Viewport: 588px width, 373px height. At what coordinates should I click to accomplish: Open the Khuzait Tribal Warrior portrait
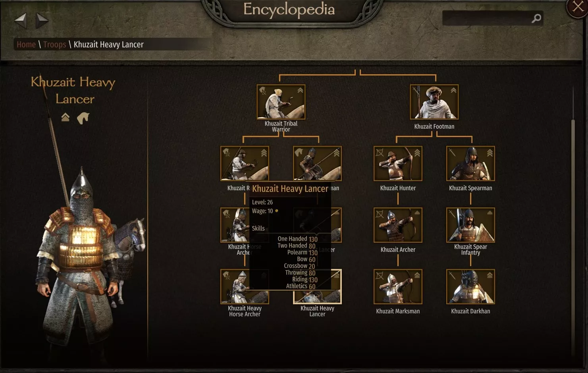[x=281, y=102]
